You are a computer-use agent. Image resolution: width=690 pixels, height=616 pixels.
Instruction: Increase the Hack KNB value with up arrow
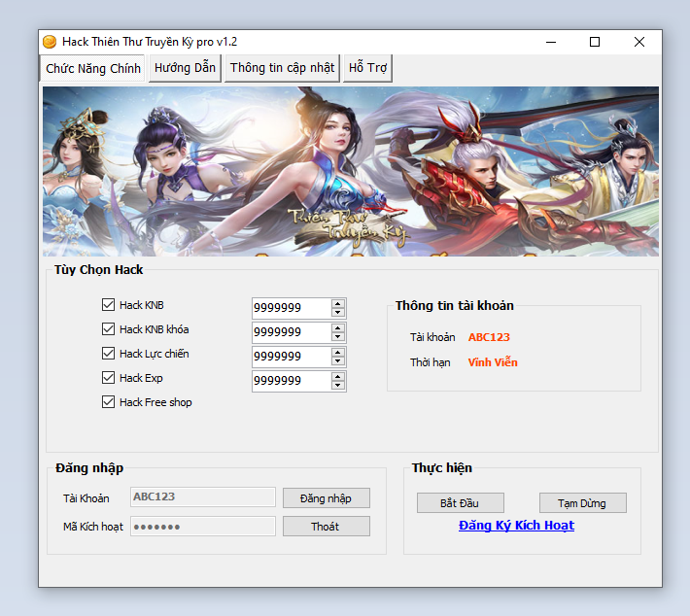click(x=338, y=303)
